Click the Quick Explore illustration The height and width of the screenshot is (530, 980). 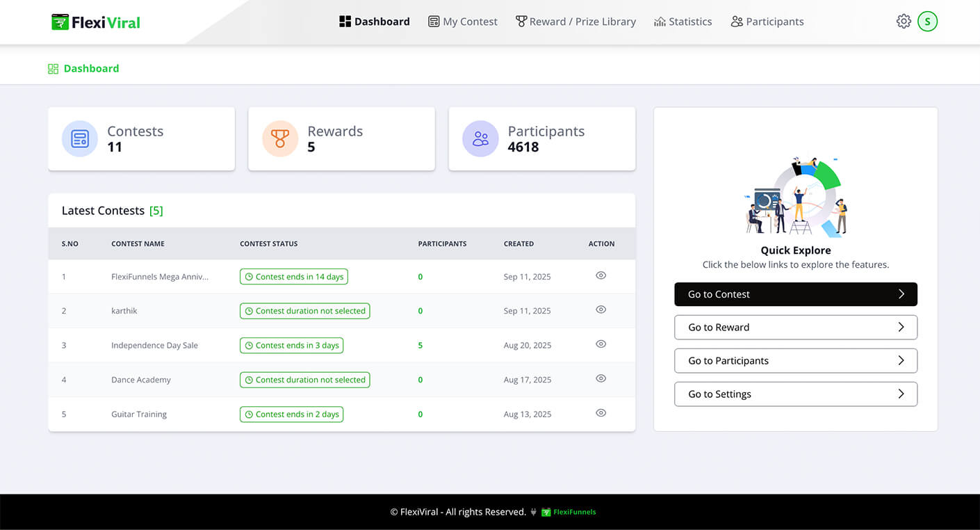tap(796, 198)
